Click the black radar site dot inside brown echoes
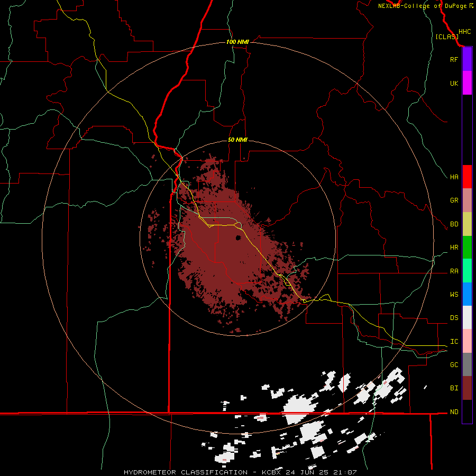Screen dimensions: 476x476 [239, 237]
